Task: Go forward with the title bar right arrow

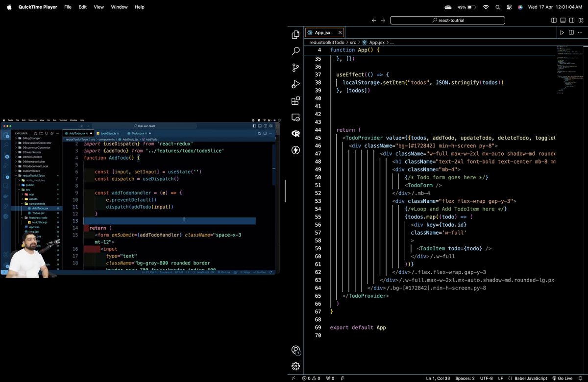Action: pyautogui.click(x=384, y=21)
